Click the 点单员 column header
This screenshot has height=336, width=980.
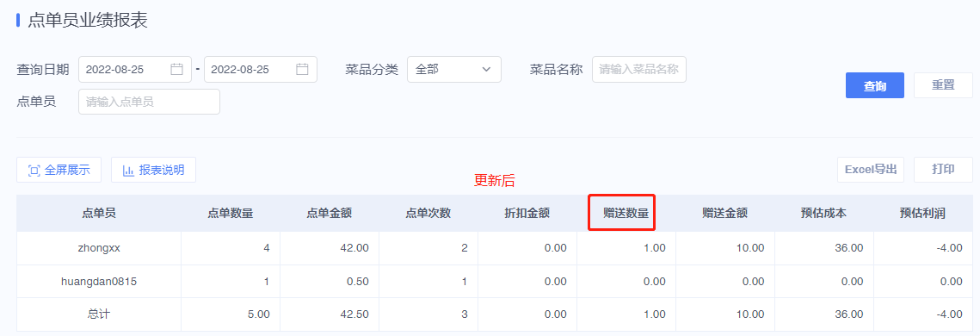click(99, 214)
